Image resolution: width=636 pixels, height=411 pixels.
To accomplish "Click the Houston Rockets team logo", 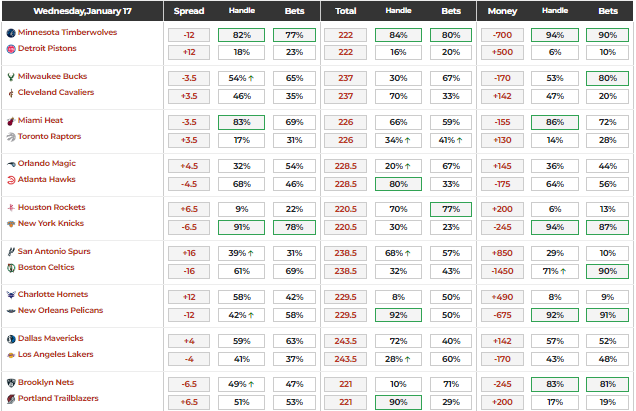I will pos(10,207).
